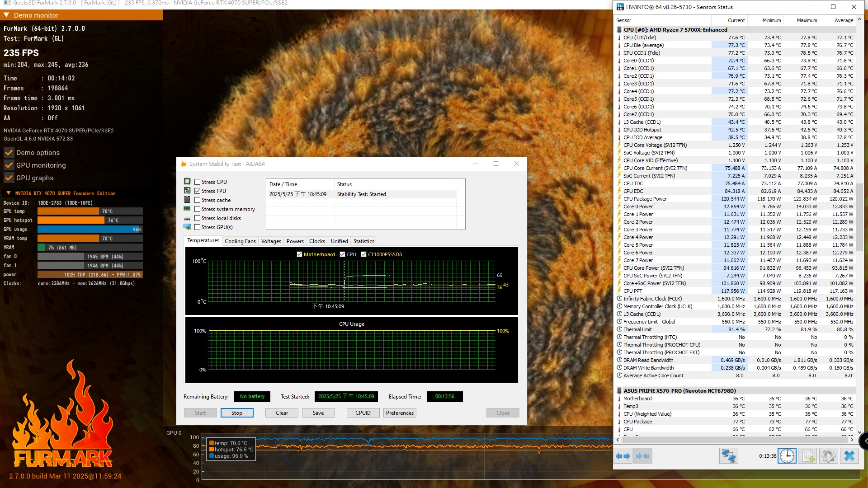Viewport: 868px width, 488px height.
Task: Toggle the GPU graphs option
Action: point(9,178)
